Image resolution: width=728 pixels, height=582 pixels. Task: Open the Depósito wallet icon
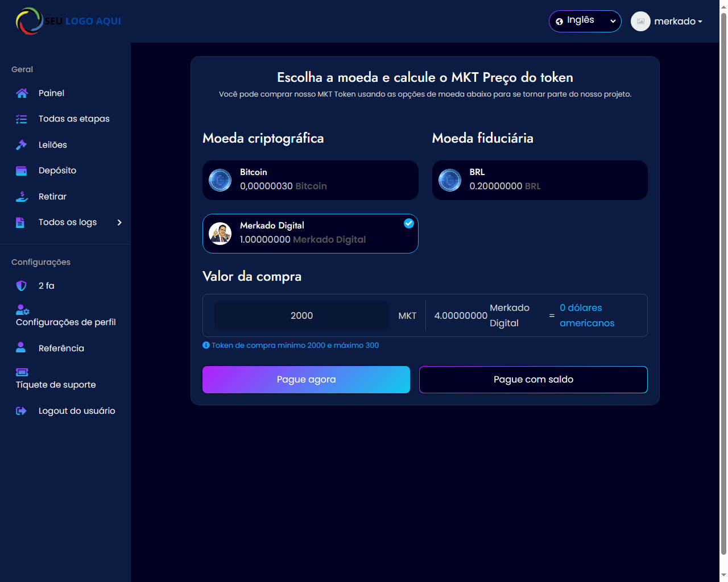[x=22, y=171]
